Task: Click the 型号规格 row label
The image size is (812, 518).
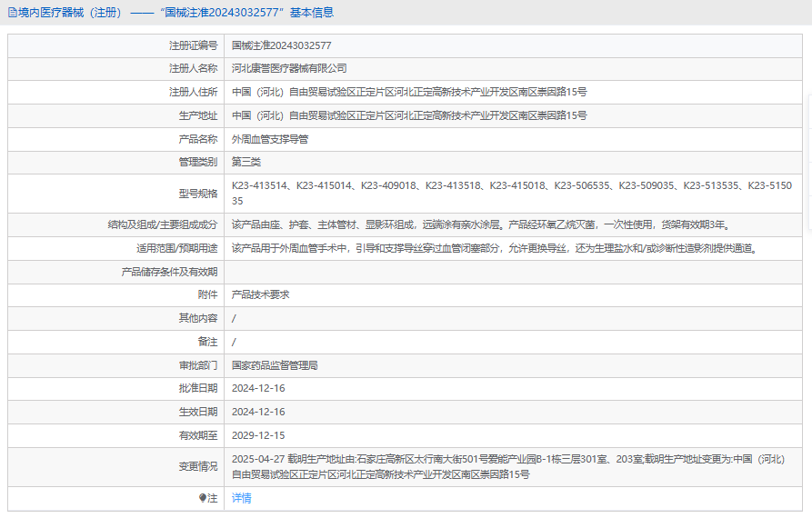Action: (x=198, y=194)
